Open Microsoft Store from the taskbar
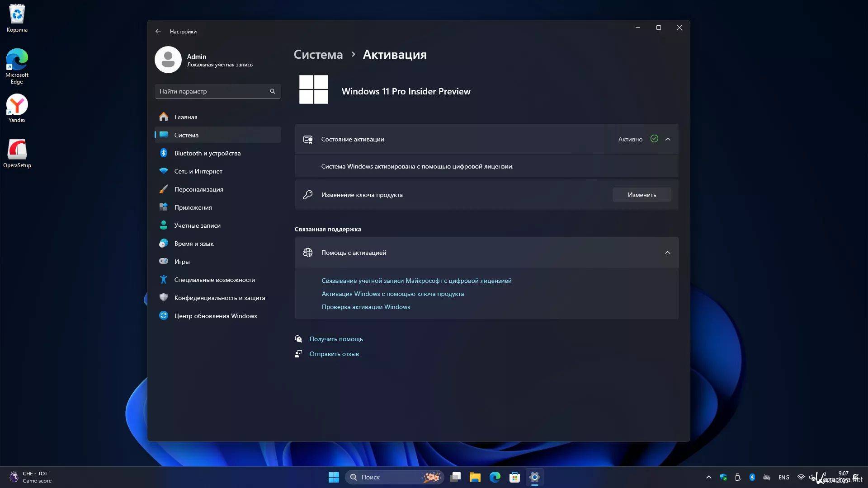 click(x=514, y=477)
